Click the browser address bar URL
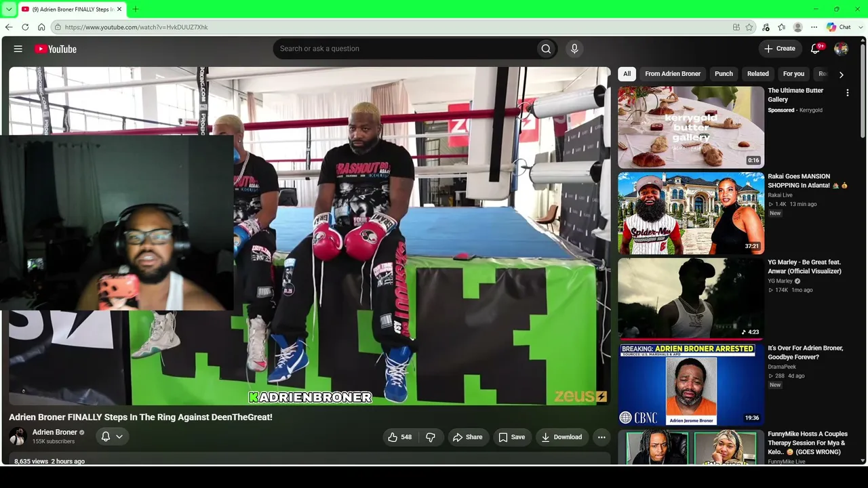868x488 pixels. (136, 27)
